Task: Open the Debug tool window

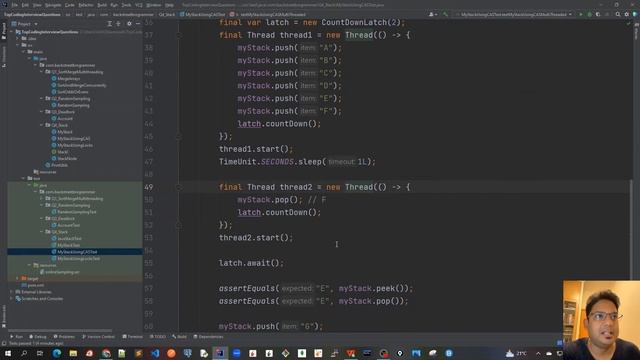Action: tap(38, 337)
